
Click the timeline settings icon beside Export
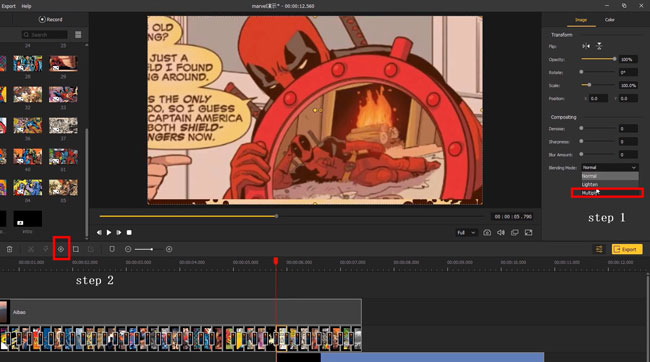(599, 249)
